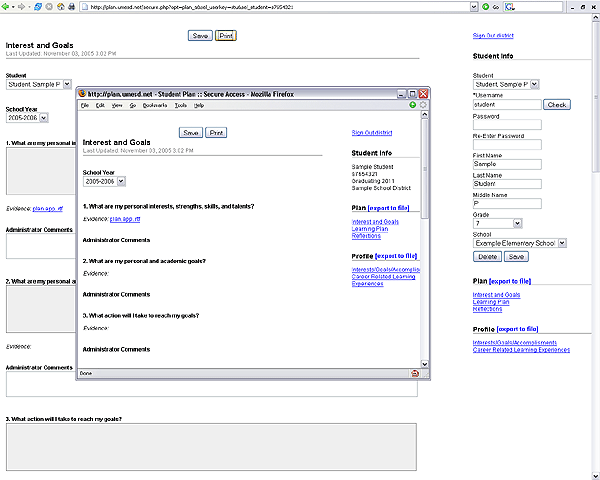Click Save button inside the popup window
The height and width of the screenshot is (480, 600).
tap(191, 133)
